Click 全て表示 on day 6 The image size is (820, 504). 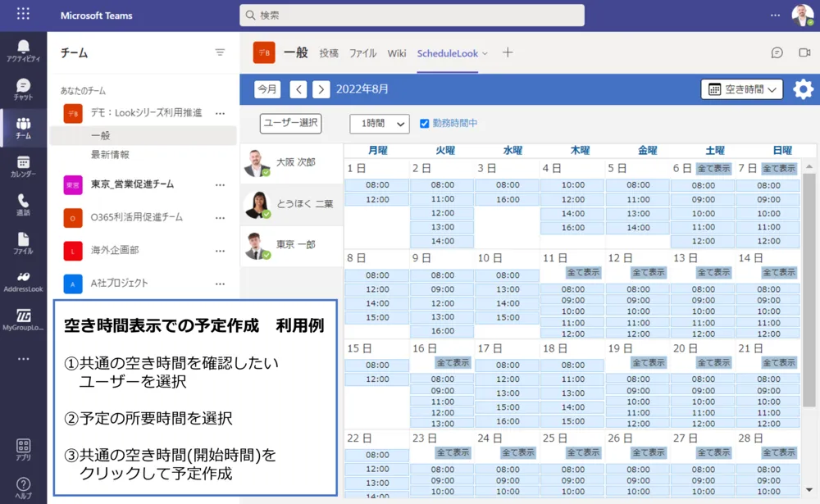pyautogui.click(x=714, y=168)
